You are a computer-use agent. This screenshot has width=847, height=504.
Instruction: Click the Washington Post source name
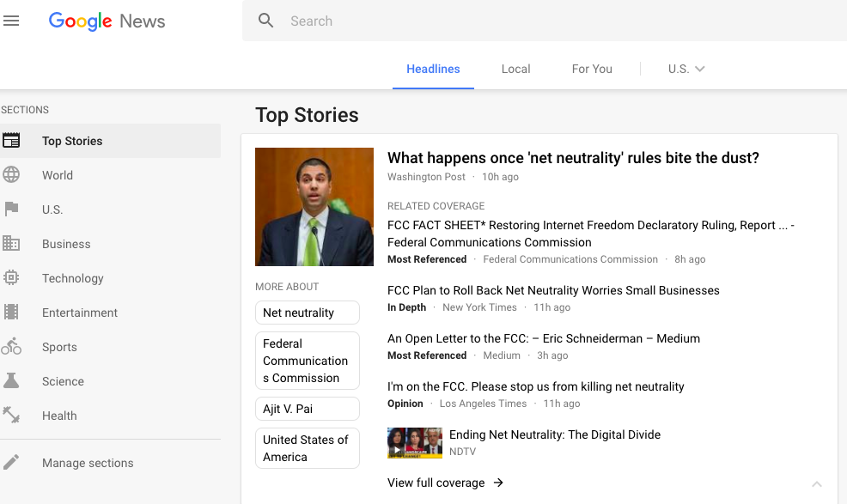(x=426, y=177)
